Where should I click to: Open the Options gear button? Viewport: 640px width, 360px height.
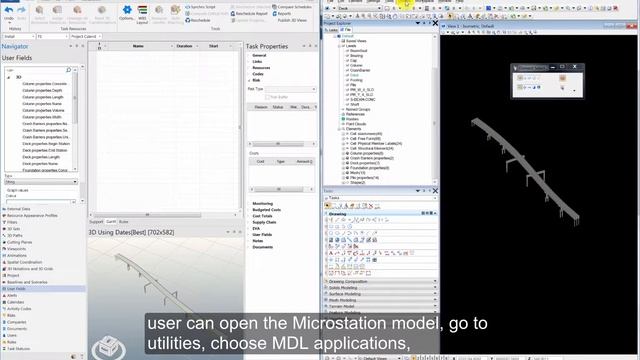[x=127, y=13]
